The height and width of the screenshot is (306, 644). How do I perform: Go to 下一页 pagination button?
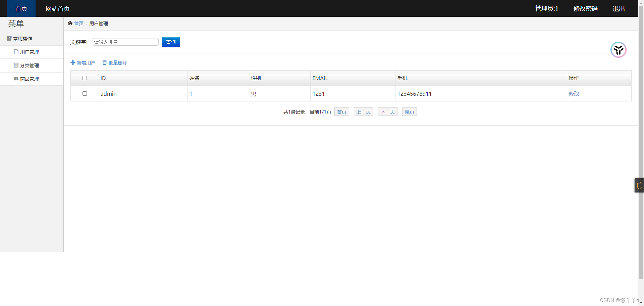pos(388,112)
